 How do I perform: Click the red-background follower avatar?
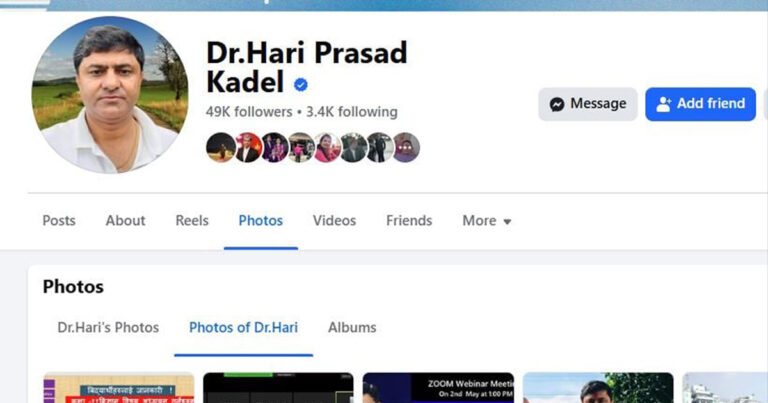pyautogui.click(x=247, y=147)
